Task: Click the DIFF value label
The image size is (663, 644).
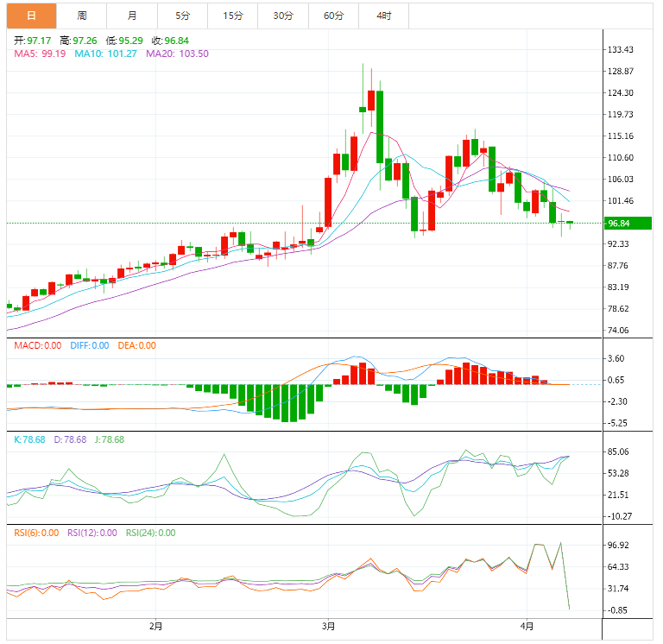Action: [90, 345]
